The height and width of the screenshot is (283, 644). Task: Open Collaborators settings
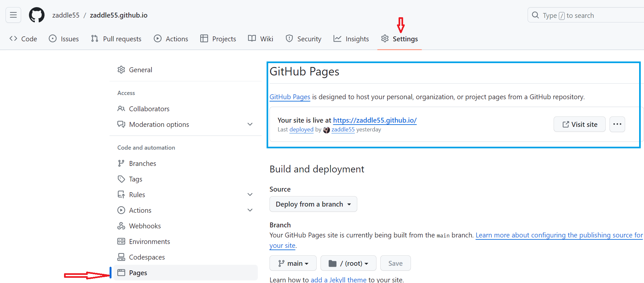pos(186,109)
